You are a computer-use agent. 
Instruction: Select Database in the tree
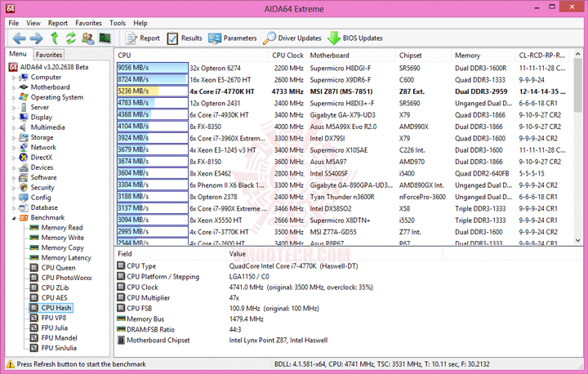point(44,207)
